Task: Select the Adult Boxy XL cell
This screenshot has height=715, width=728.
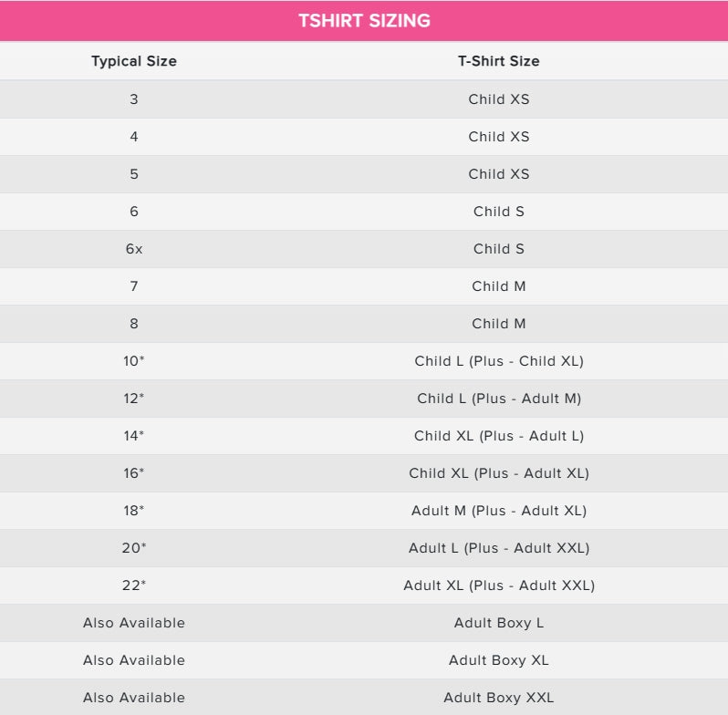Action: coord(498,659)
